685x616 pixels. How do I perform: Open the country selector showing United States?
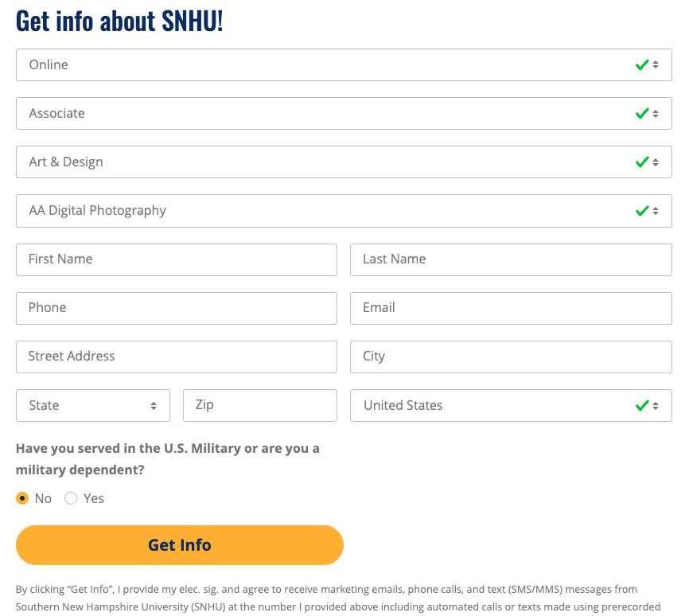pos(509,405)
